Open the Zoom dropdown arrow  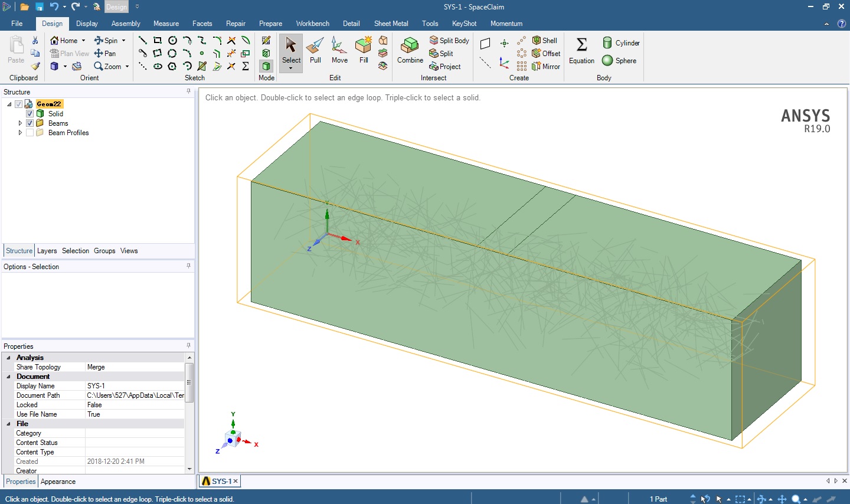127,67
